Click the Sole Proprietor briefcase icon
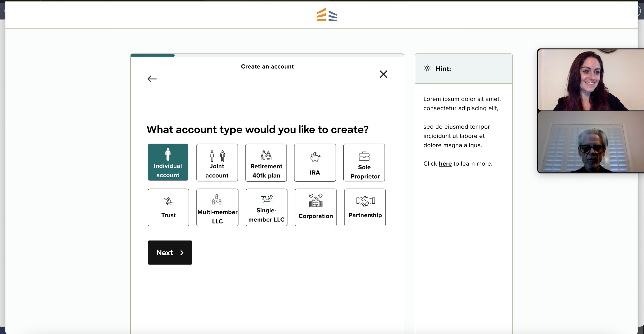This screenshot has width=644, height=334. 364,156
